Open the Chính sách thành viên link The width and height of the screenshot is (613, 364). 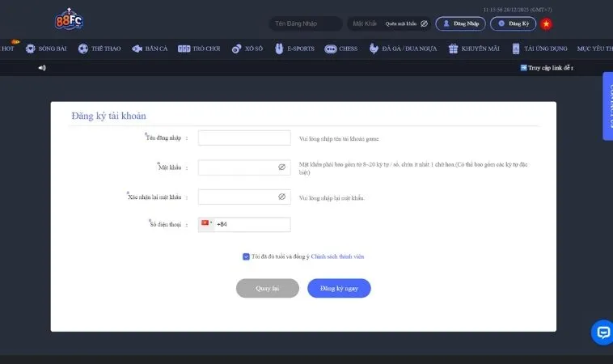pyautogui.click(x=337, y=256)
